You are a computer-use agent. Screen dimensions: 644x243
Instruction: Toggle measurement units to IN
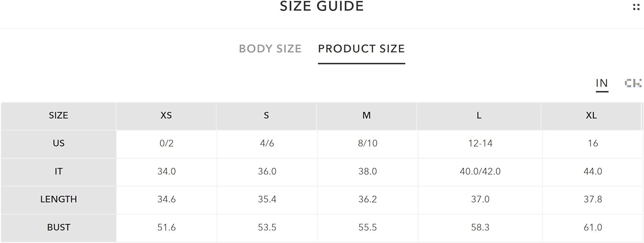coord(602,83)
